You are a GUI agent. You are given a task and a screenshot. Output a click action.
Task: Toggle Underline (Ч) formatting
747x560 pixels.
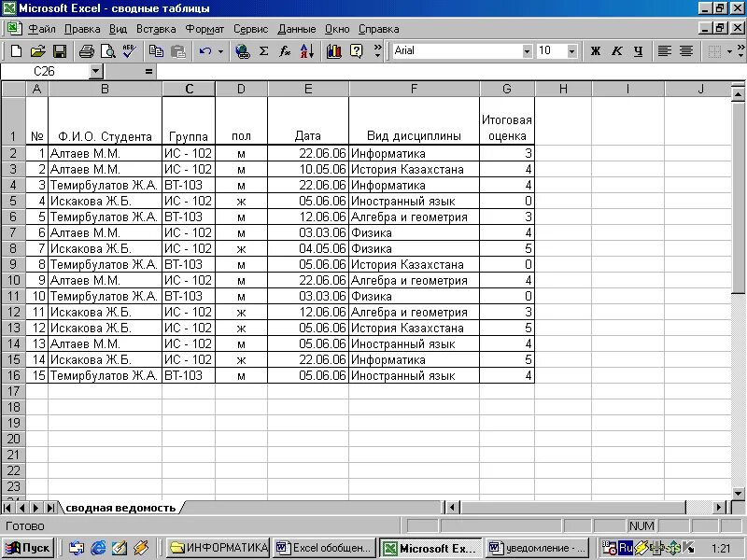639,51
